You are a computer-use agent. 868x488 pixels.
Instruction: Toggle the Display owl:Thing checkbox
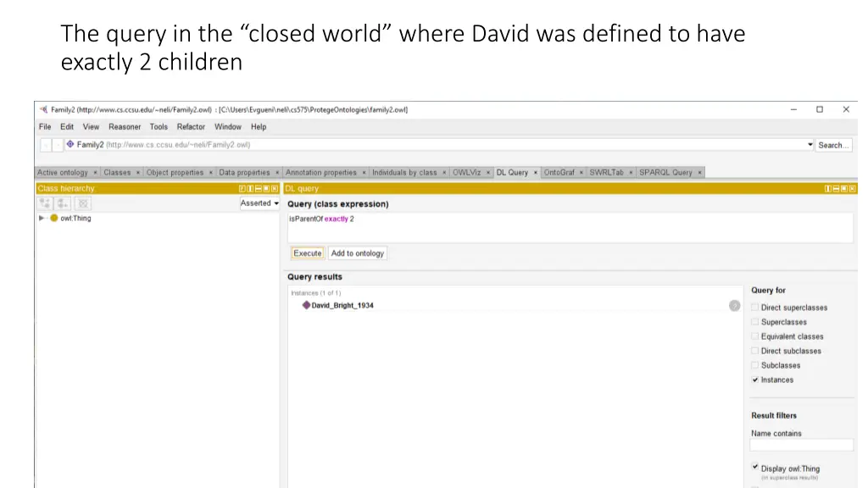(x=755, y=467)
